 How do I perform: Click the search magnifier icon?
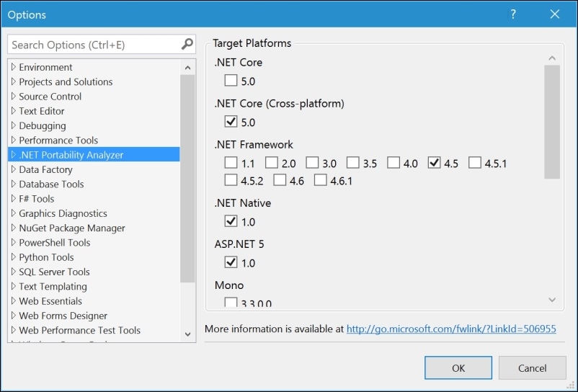click(187, 44)
